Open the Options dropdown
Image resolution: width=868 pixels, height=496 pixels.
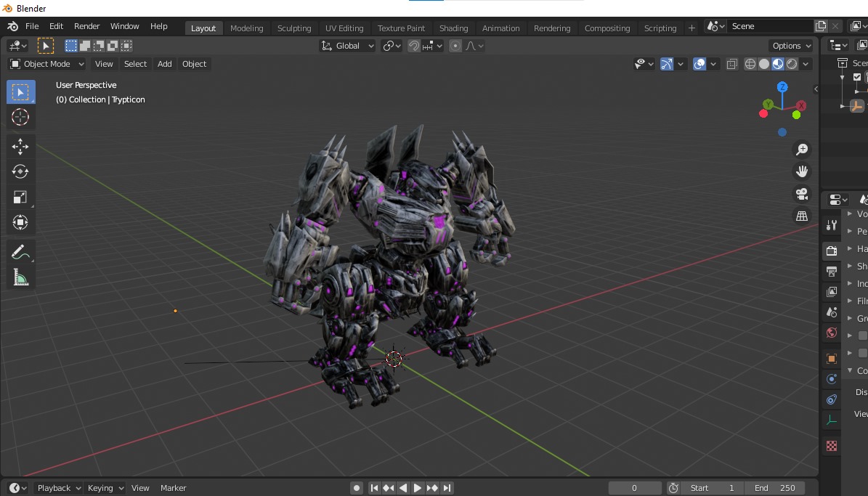tap(790, 46)
